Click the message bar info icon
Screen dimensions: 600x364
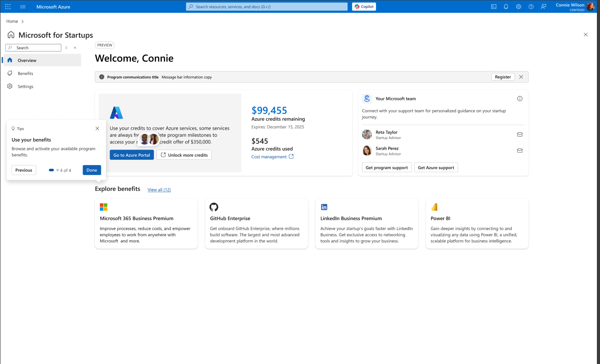tap(102, 77)
